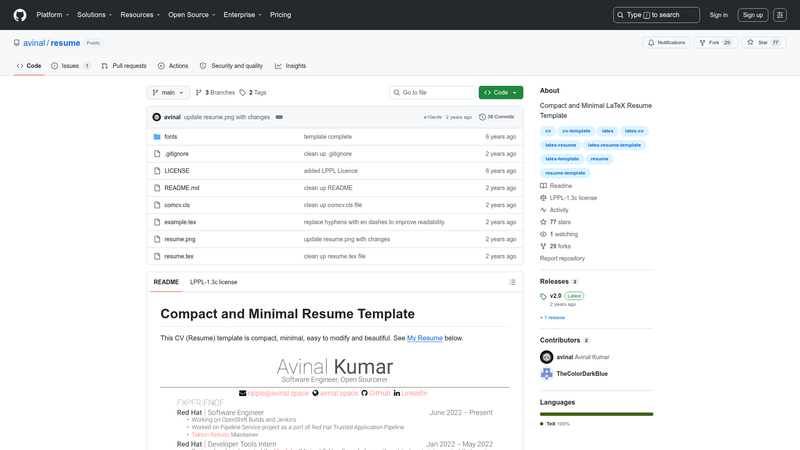The image size is (800, 450).
Task: Open the Resources menu
Action: pos(140,15)
